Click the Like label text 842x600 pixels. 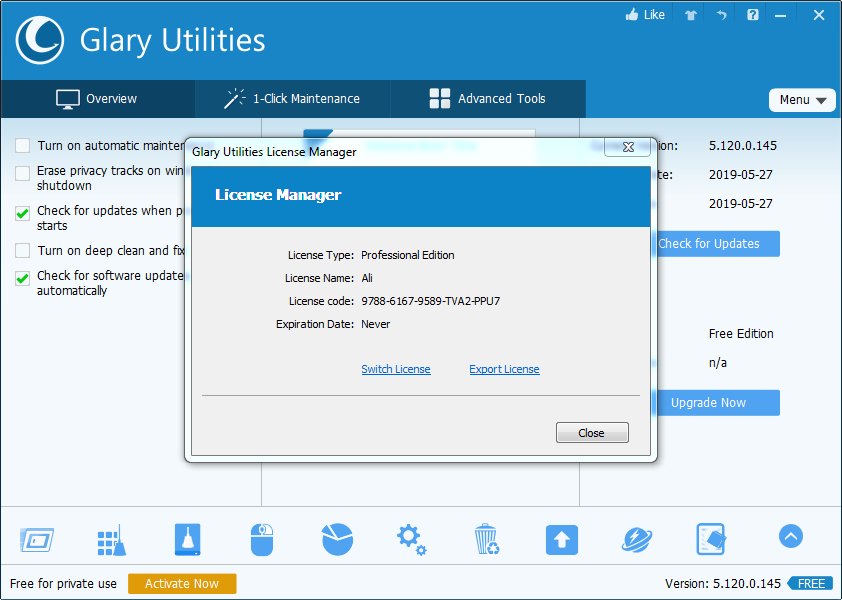(x=654, y=15)
